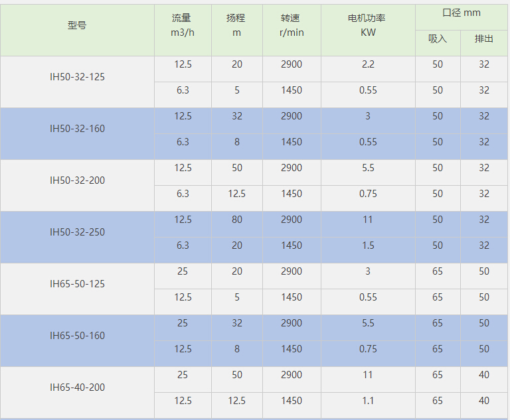Select the IH50-32-125 model cell

coord(77,77)
